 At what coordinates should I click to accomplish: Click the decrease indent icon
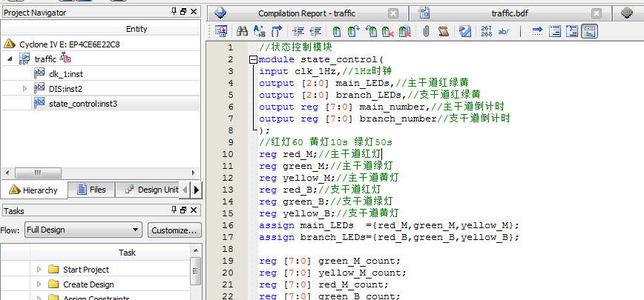pos(315,31)
